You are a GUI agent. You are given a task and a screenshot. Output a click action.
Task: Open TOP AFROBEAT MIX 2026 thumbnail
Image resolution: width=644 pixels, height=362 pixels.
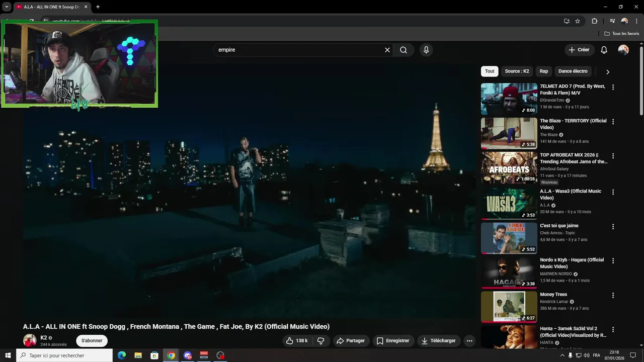pyautogui.click(x=509, y=168)
